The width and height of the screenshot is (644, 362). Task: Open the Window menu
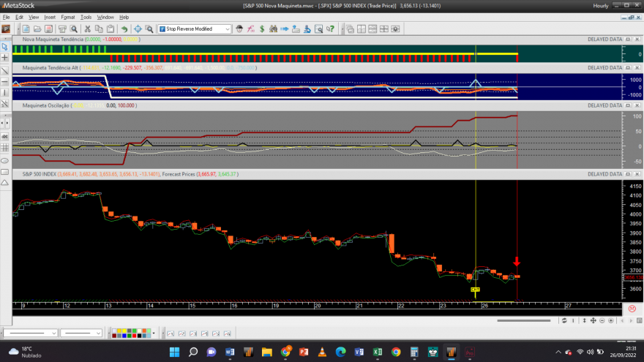[105, 18]
